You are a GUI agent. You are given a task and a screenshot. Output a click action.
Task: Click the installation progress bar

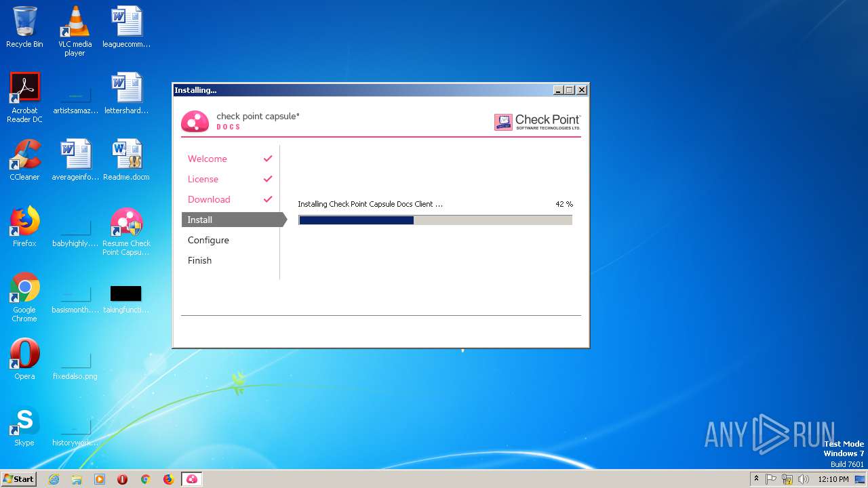[x=435, y=220]
